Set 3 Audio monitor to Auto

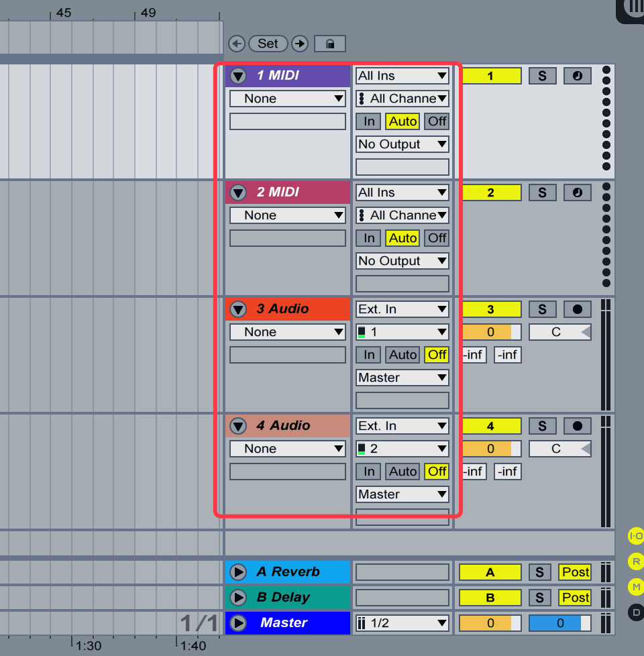tap(402, 355)
